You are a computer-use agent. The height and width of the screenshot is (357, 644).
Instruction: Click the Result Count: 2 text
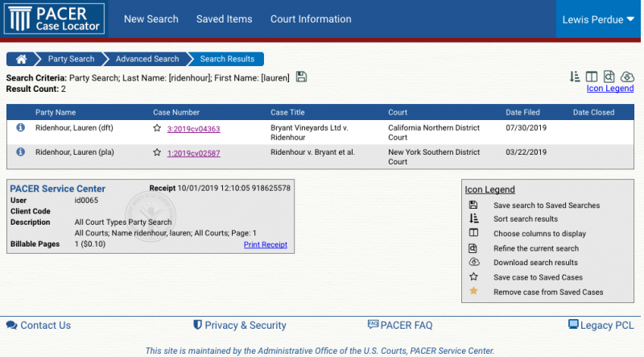tap(35, 89)
